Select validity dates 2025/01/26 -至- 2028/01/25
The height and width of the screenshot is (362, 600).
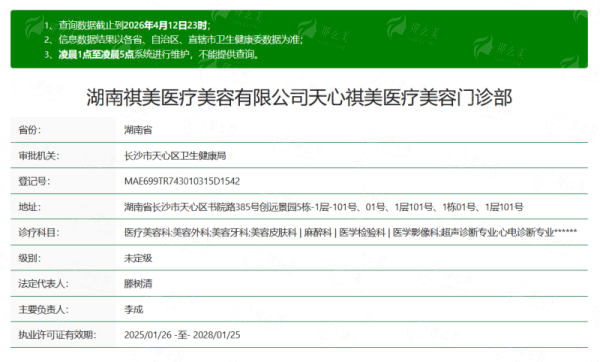(182, 335)
